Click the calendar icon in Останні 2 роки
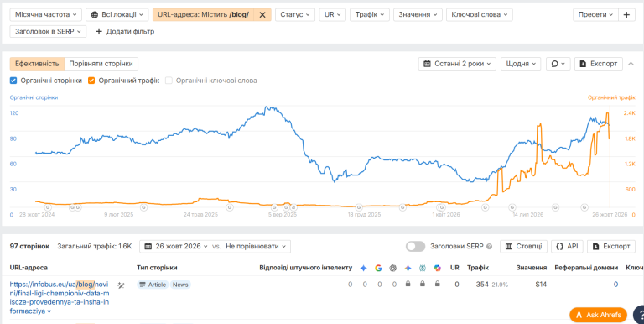Image resolution: width=644 pixels, height=324 pixels. coord(427,64)
